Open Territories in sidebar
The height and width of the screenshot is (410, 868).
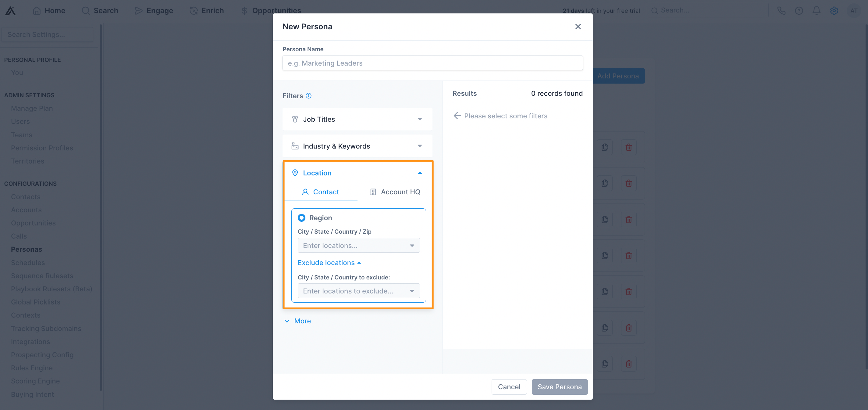tap(27, 161)
